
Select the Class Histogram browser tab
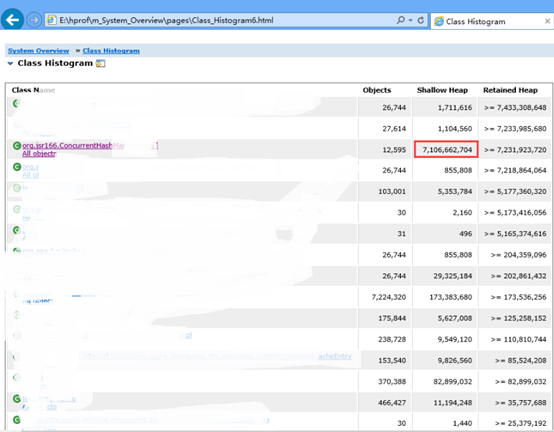(x=475, y=22)
